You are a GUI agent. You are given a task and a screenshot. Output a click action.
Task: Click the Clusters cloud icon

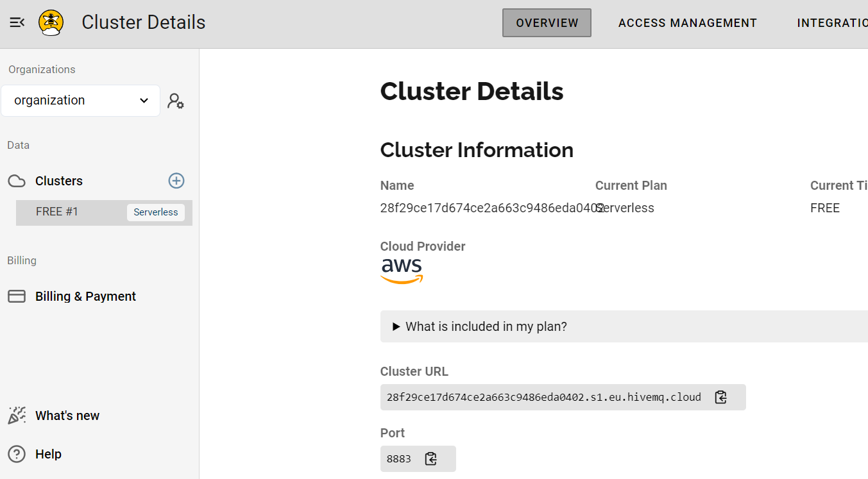pos(17,181)
